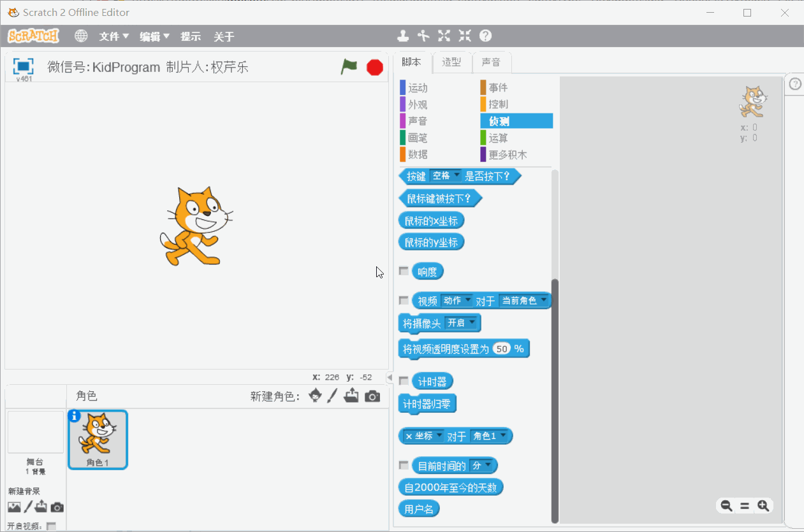Open the 文件 menu
The width and height of the screenshot is (804, 532).
tap(114, 36)
